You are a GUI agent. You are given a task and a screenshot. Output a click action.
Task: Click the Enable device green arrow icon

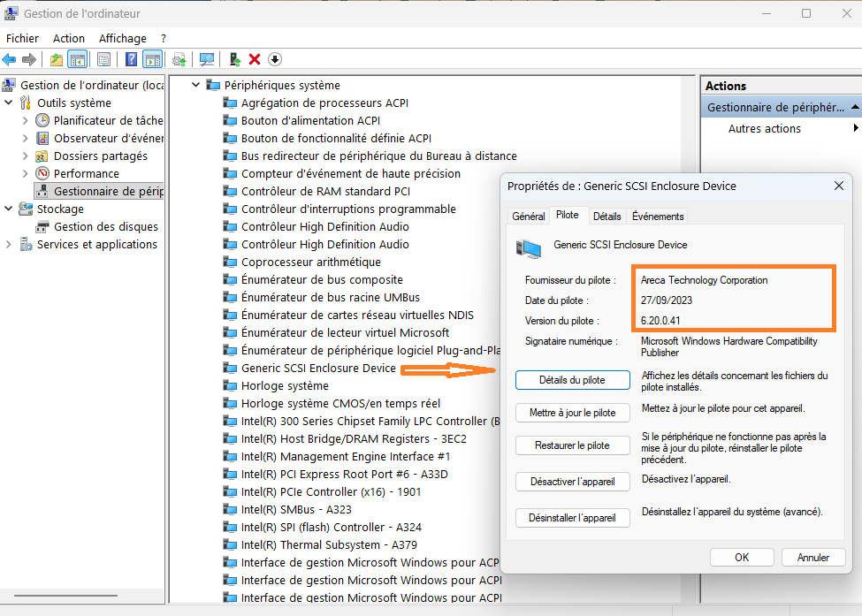point(235,59)
